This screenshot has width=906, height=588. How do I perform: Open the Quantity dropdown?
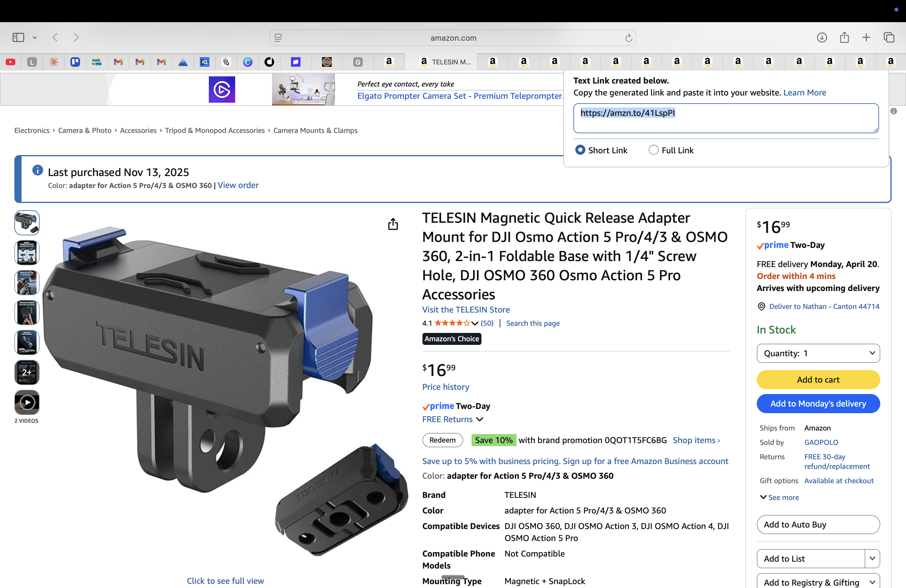(x=818, y=353)
